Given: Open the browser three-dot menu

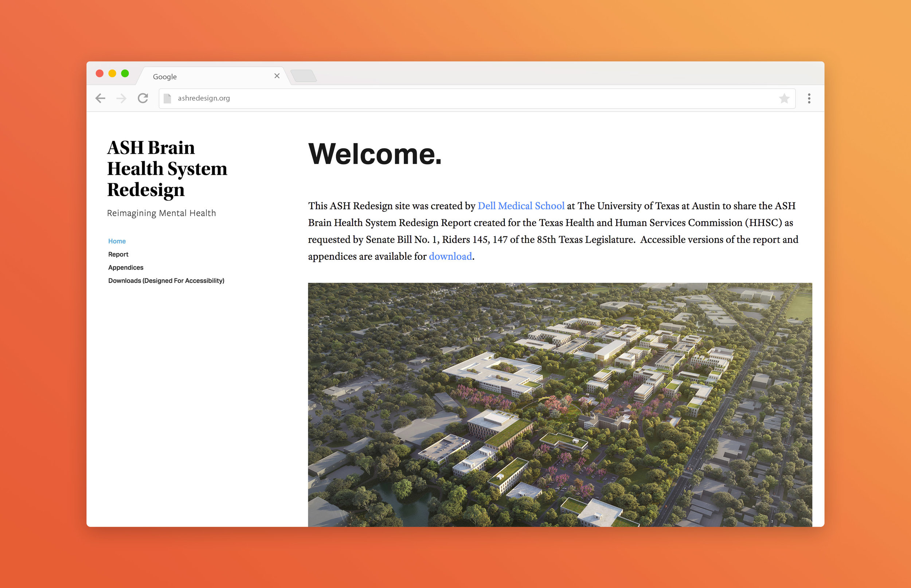Looking at the screenshot, I should pos(809,98).
